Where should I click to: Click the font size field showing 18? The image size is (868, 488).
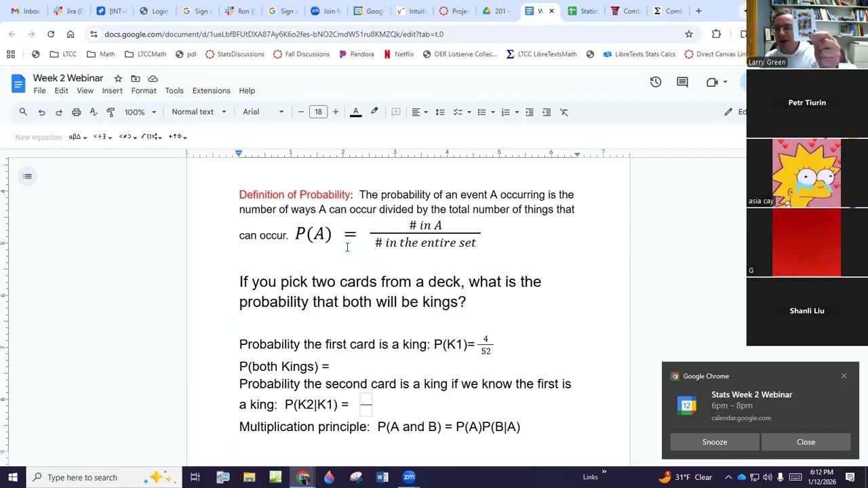[318, 112]
